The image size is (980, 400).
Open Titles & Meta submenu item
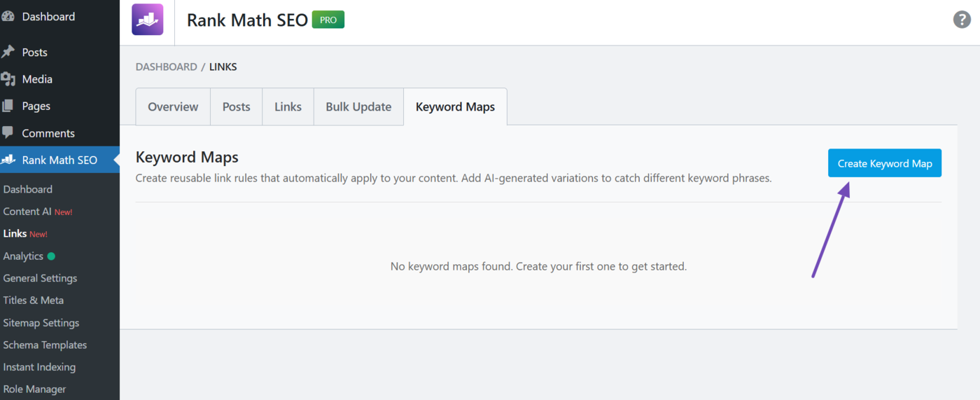(x=34, y=300)
